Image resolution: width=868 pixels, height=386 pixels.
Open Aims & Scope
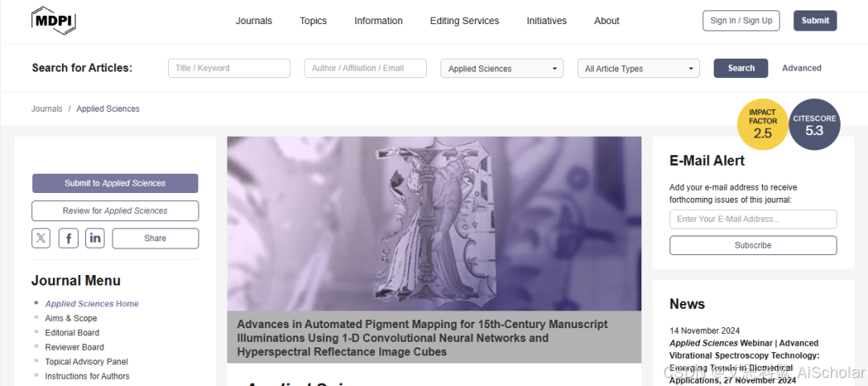[x=71, y=318]
